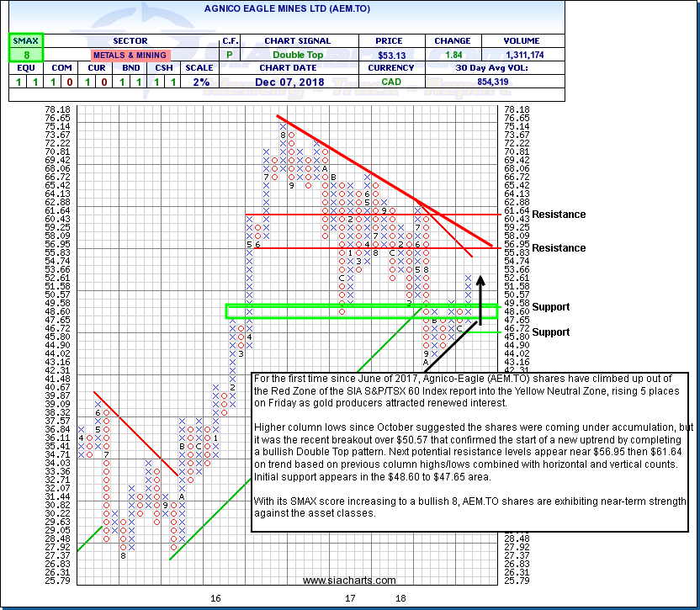Click the green SMAX score value 8
This screenshot has height=610, width=700.
click(x=25, y=56)
